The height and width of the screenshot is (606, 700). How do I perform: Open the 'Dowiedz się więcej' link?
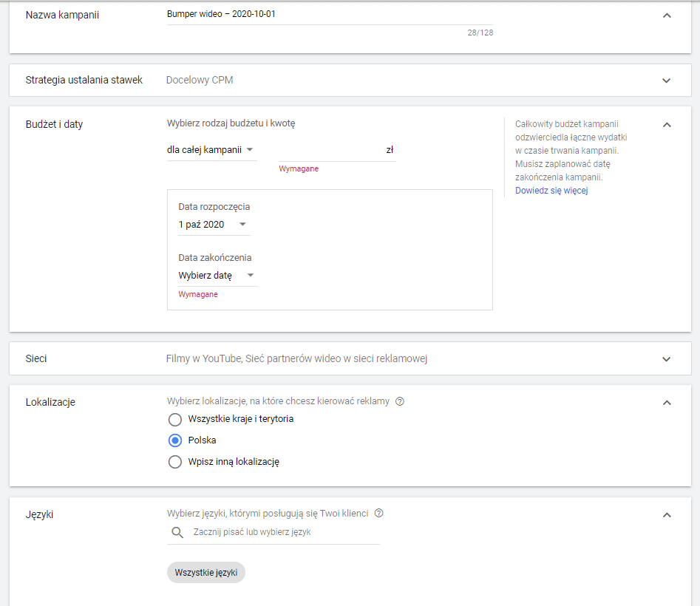coord(551,191)
